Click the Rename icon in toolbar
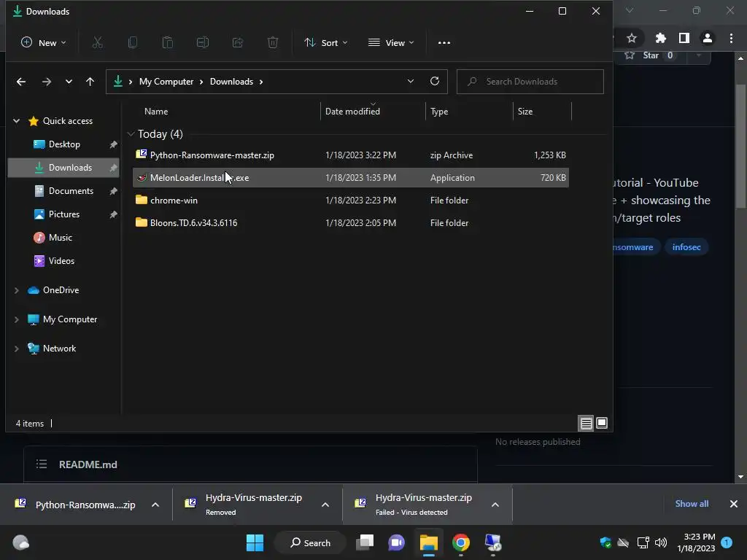Viewport: 747px width, 560px height. click(203, 43)
